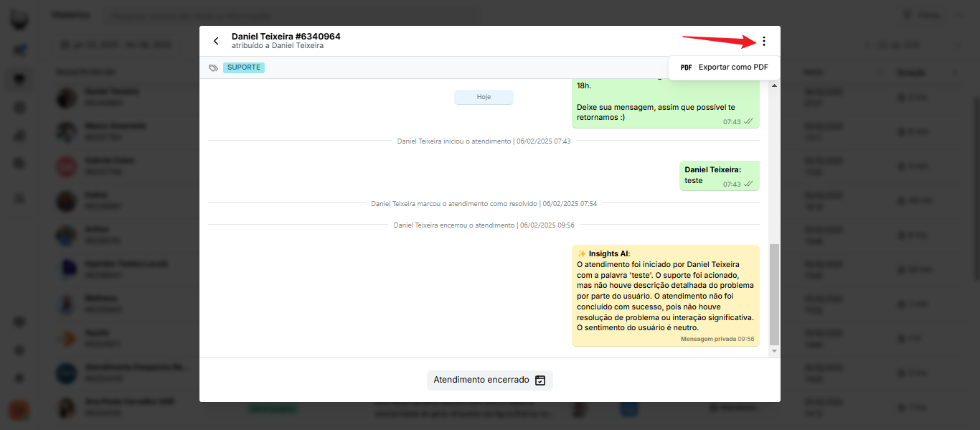
Task: Click the Daniel Teixeira #6340964 title
Action: pos(286,36)
